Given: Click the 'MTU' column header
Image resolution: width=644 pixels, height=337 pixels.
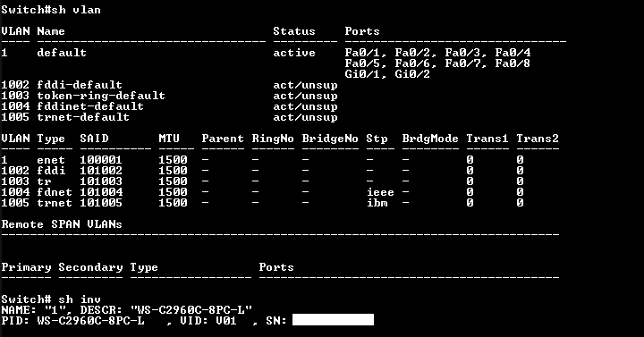Looking at the screenshot, I should coord(169,139).
